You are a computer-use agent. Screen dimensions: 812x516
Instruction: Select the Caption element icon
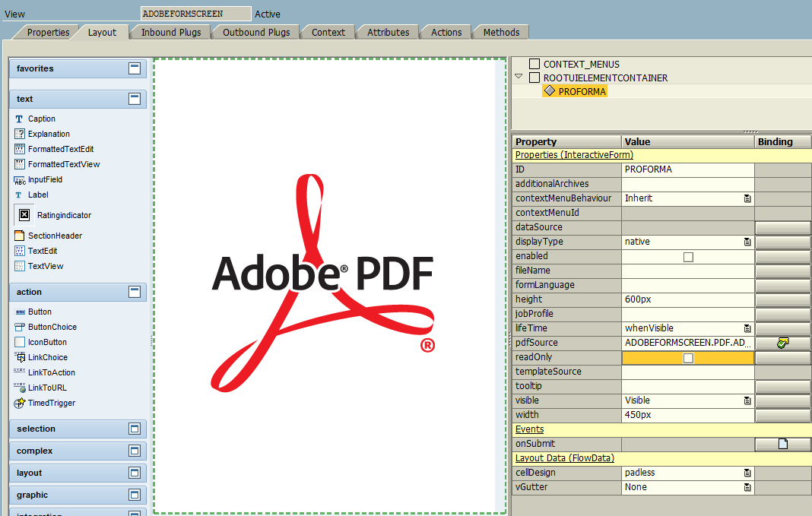tap(20, 119)
